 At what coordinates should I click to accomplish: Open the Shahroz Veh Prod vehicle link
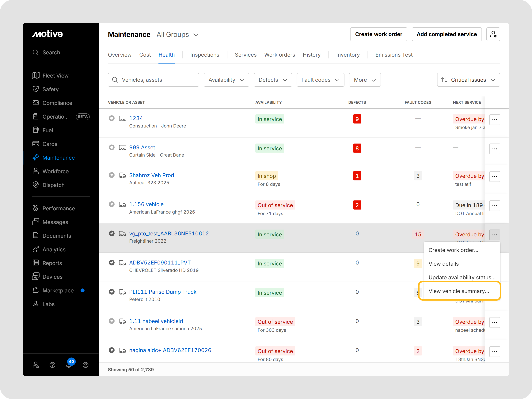(x=151, y=175)
